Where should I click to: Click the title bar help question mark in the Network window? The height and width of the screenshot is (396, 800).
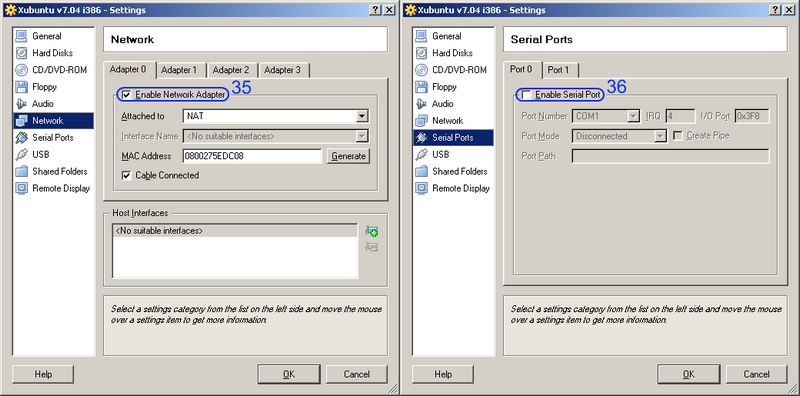point(376,10)
